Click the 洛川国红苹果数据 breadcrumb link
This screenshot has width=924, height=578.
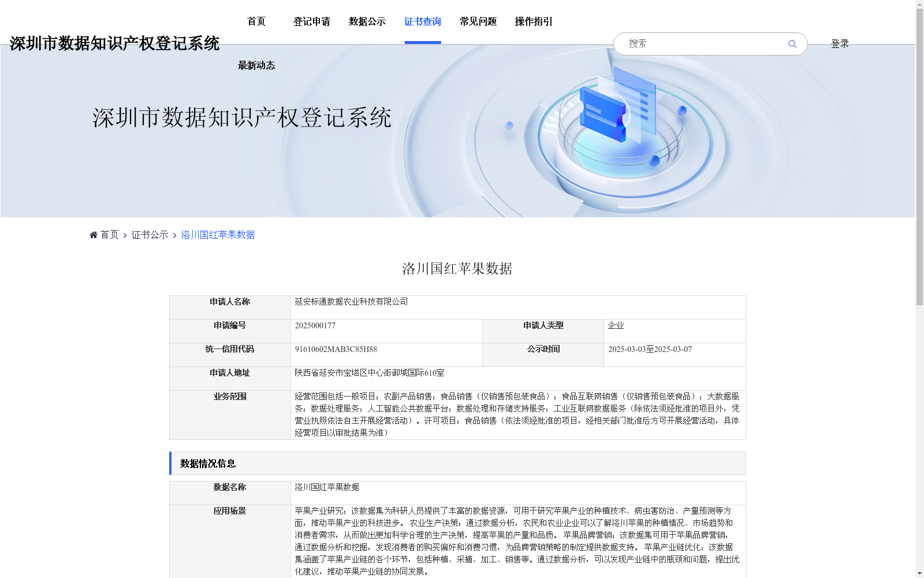click(217, 235)
